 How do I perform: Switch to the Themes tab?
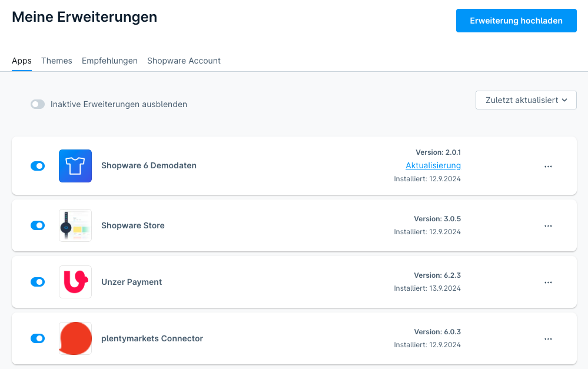(x=57, y=61)
